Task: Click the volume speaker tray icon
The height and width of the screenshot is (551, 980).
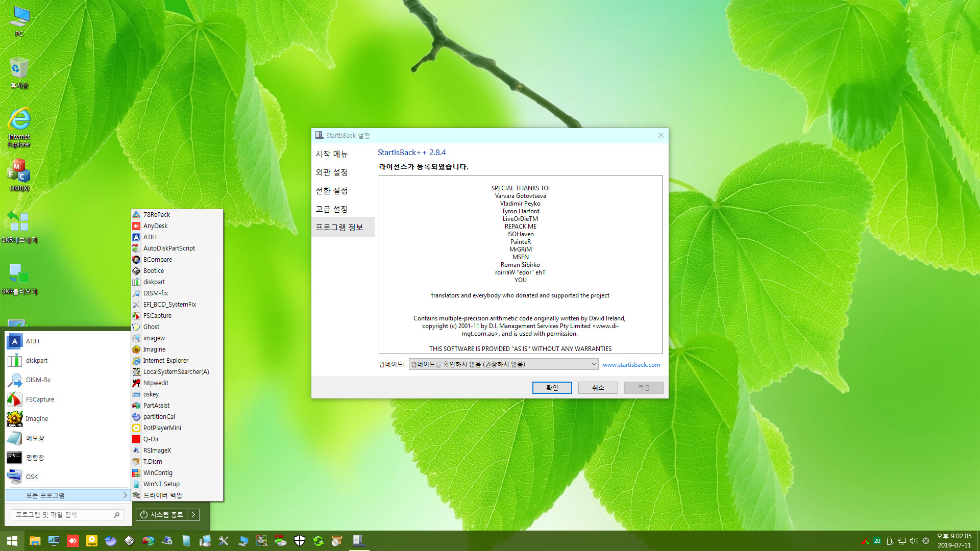Action: click(x=914, y=541)
